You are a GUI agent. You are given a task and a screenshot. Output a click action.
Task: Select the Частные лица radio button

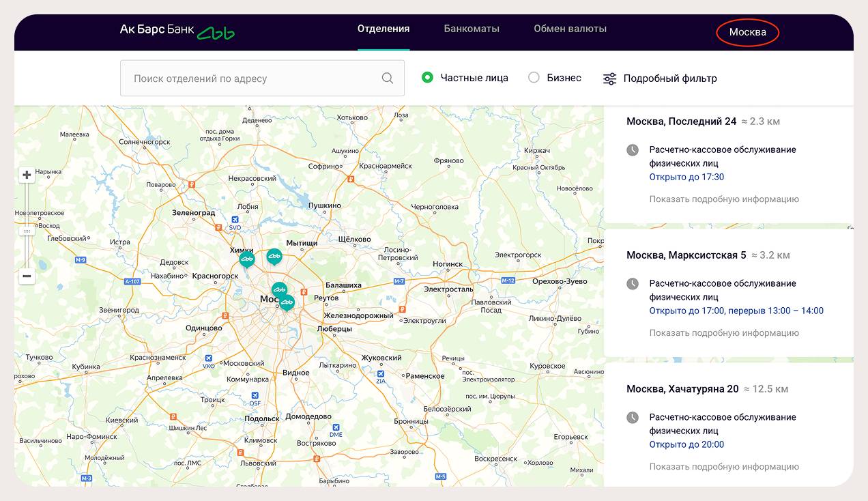pyautogui.click(x=428, y=78)
